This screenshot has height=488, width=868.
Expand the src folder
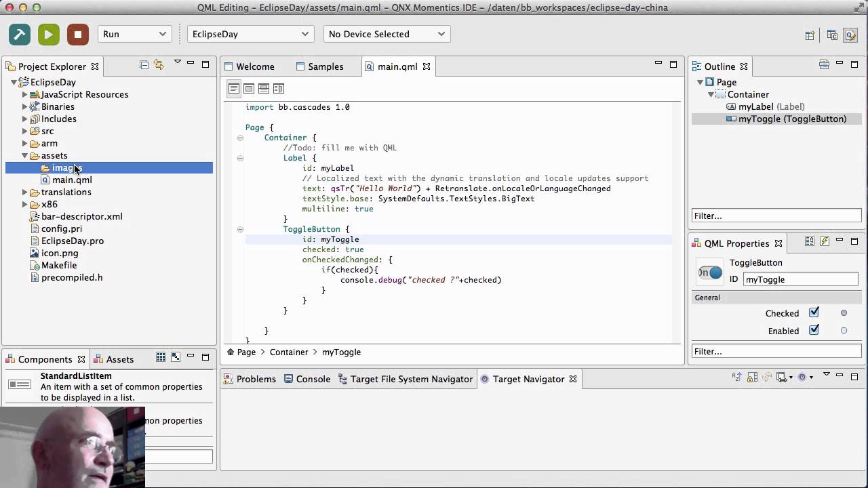[x=25, y=131]
